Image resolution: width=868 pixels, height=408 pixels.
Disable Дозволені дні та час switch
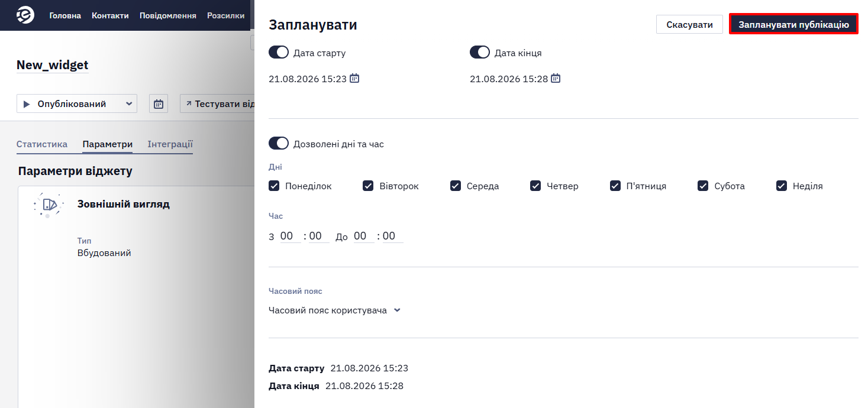[x=279, y=144]
